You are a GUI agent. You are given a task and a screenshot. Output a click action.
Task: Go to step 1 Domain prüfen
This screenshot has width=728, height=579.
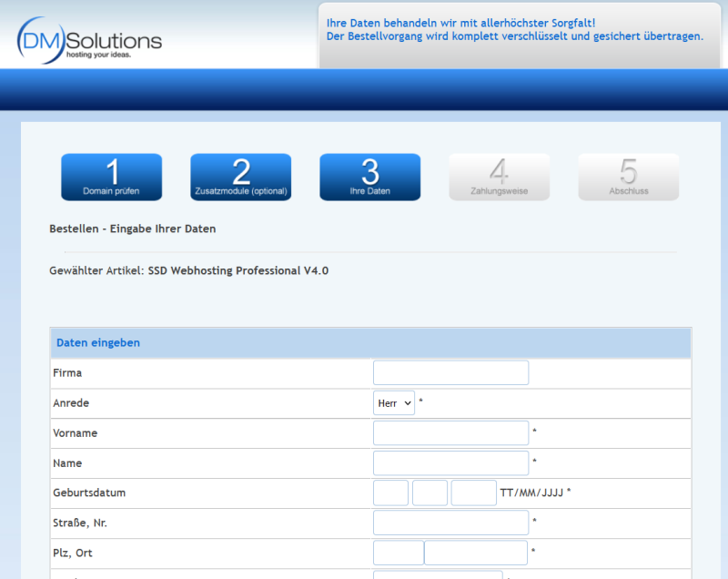(x=111, y=177)
